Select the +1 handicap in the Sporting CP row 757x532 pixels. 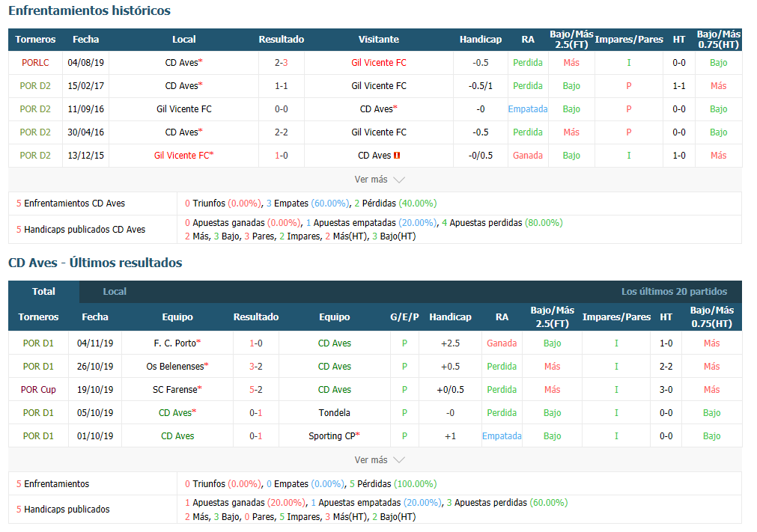tap(450, 436)
